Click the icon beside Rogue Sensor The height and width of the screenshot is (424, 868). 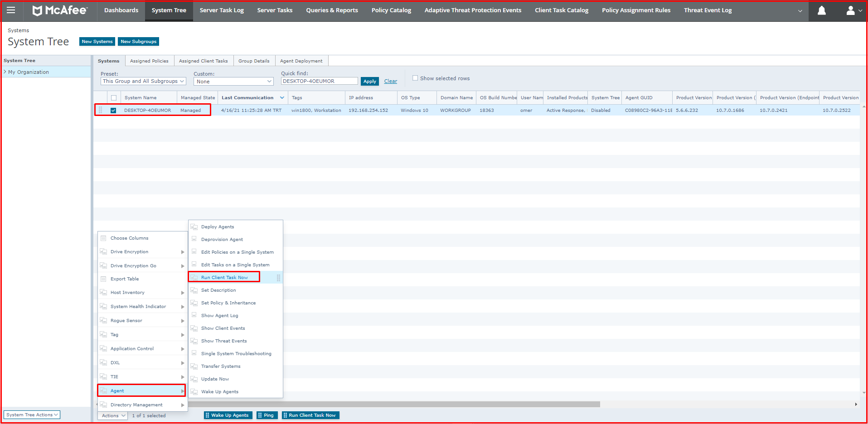[x=103, y=321]
